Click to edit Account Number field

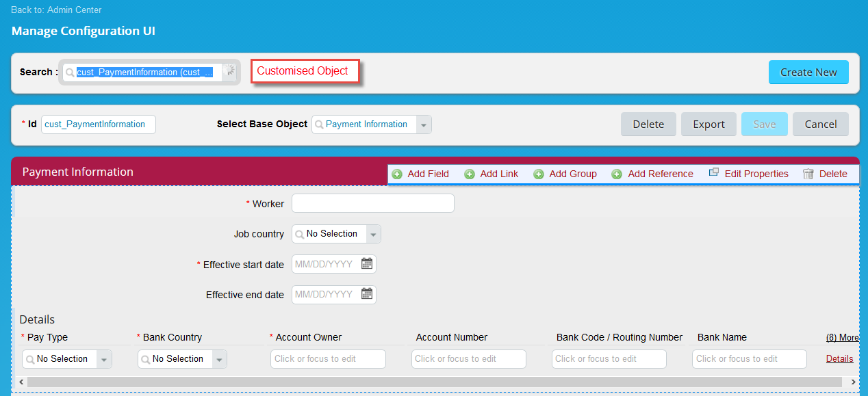pyautogui.click(x=469, y=359)
